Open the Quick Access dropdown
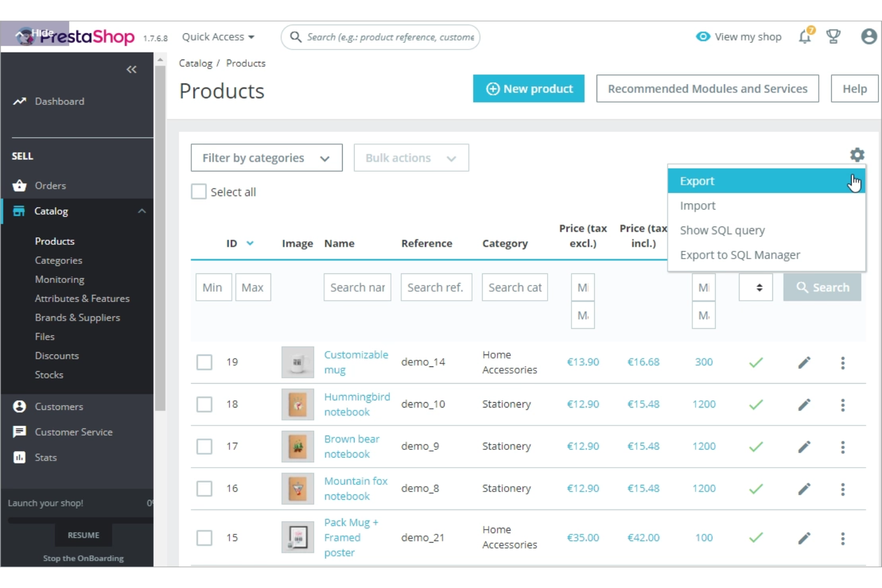 click(x=217, y=36)
